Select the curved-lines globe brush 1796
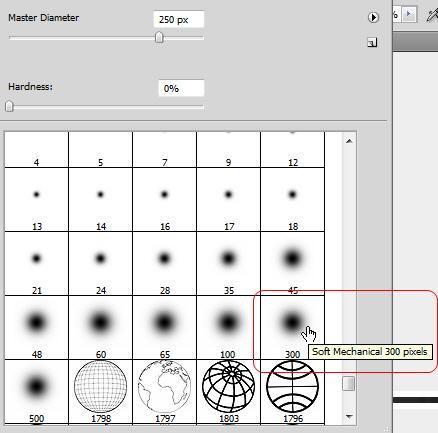The image size is (438, 433). point(293,392)
